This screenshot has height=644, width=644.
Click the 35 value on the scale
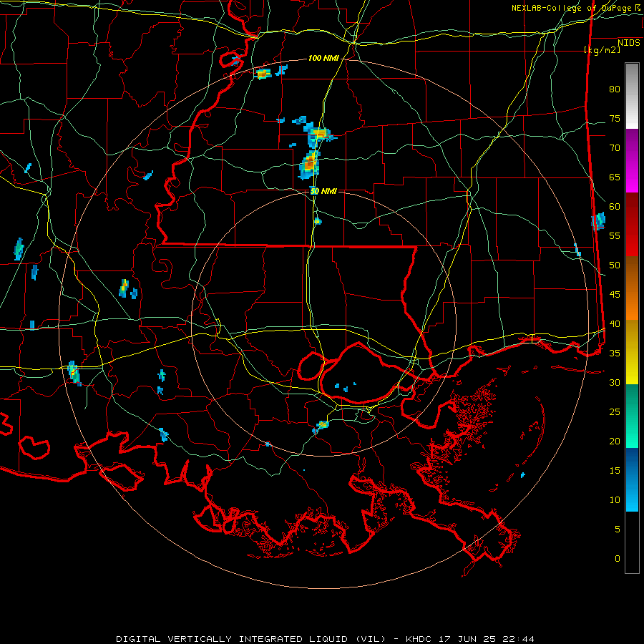tap(615, 353)
